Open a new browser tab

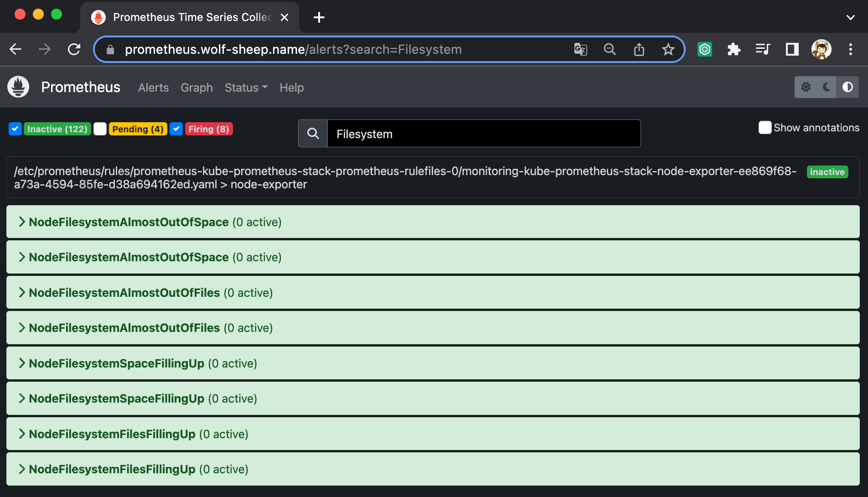[319, 17]
